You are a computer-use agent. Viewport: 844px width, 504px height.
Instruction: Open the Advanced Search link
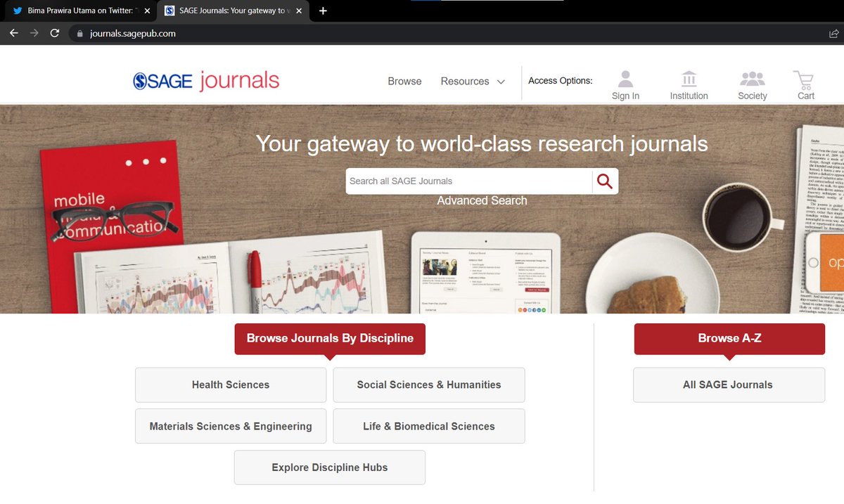click(482, 200)
